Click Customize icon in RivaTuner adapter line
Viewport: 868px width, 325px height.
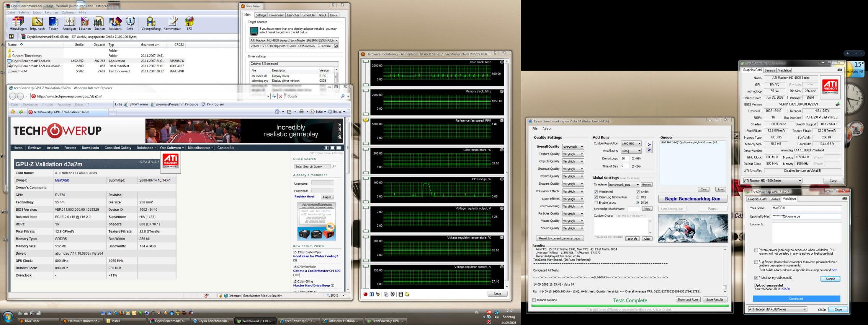[336, 46]
